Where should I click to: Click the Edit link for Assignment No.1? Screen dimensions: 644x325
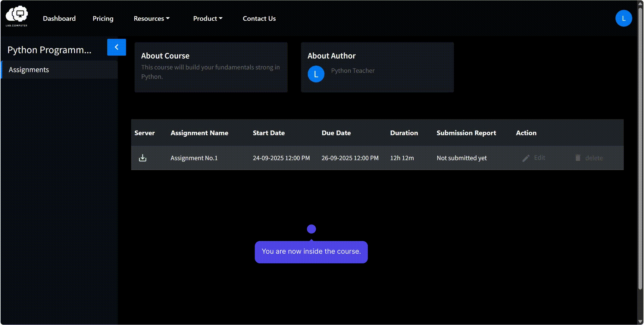pos(539,158)
